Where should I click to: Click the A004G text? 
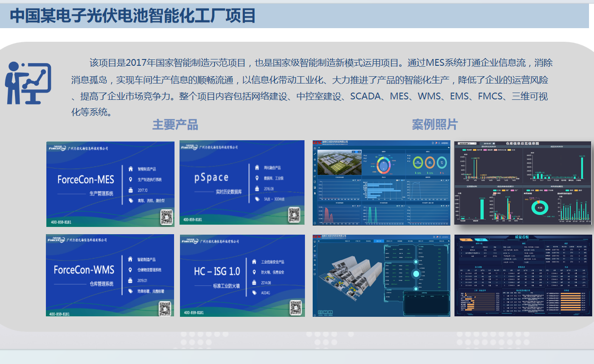(x=266, y=294)
